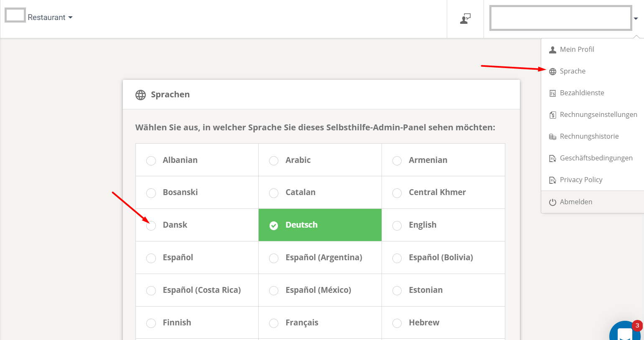This screenshot has height=340, width=644.
Task: Select Español (Argentina) radio button
Action: [x=274, y=258]
